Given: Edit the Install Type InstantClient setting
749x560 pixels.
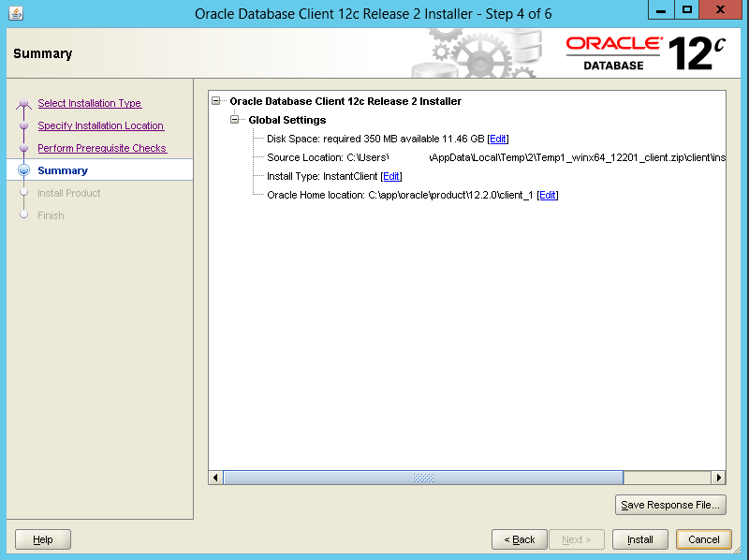Looking at the screenshot, I should click(391, 176).
